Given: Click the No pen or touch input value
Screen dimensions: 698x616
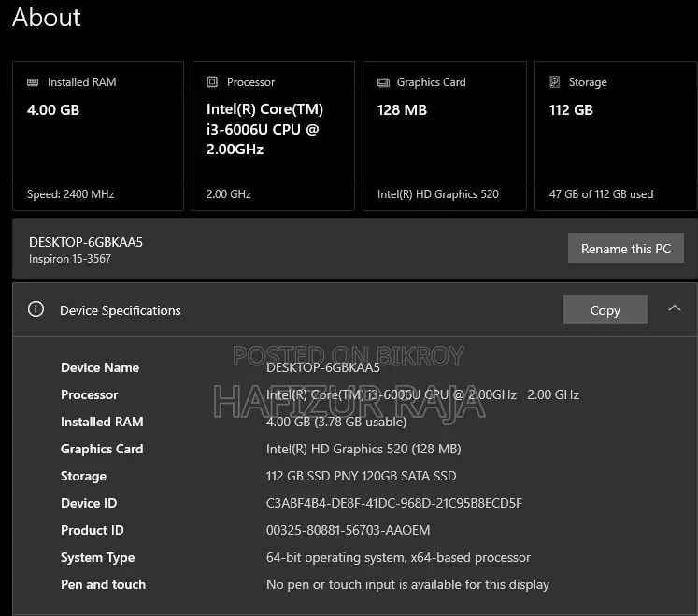Looking at the screenshot, I should coord(407,585).
